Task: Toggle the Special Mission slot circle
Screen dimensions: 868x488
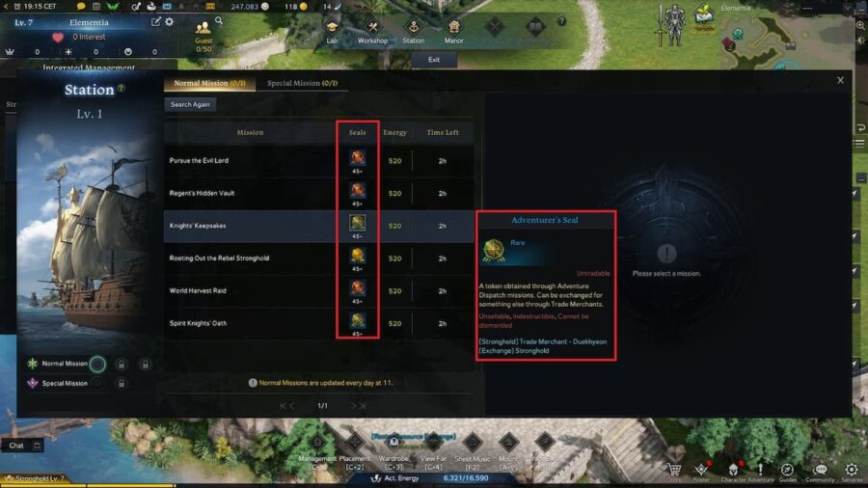Action: [x=98, y=383]
